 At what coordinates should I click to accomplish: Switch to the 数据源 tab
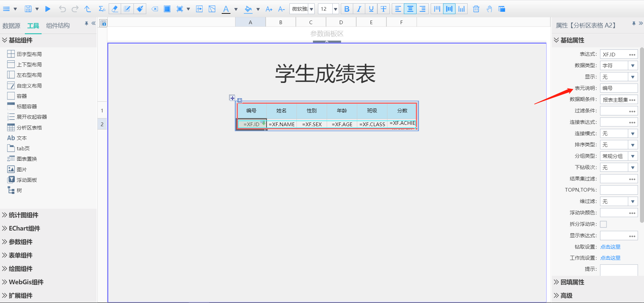pyautogui.click(x=11, y=26)
